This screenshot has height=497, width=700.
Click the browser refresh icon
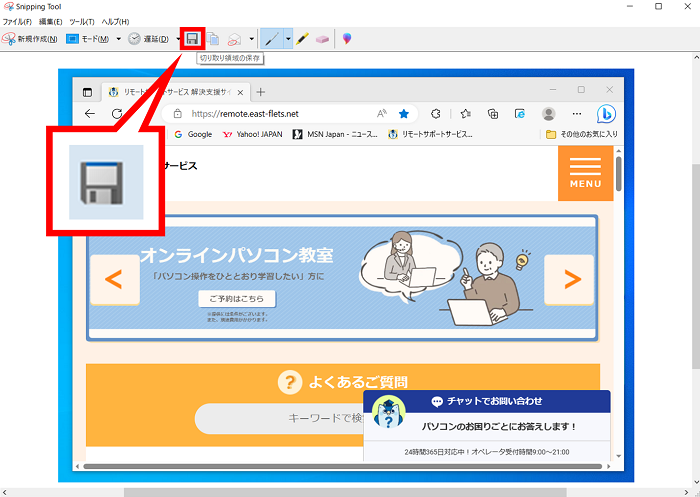(117, 113)
